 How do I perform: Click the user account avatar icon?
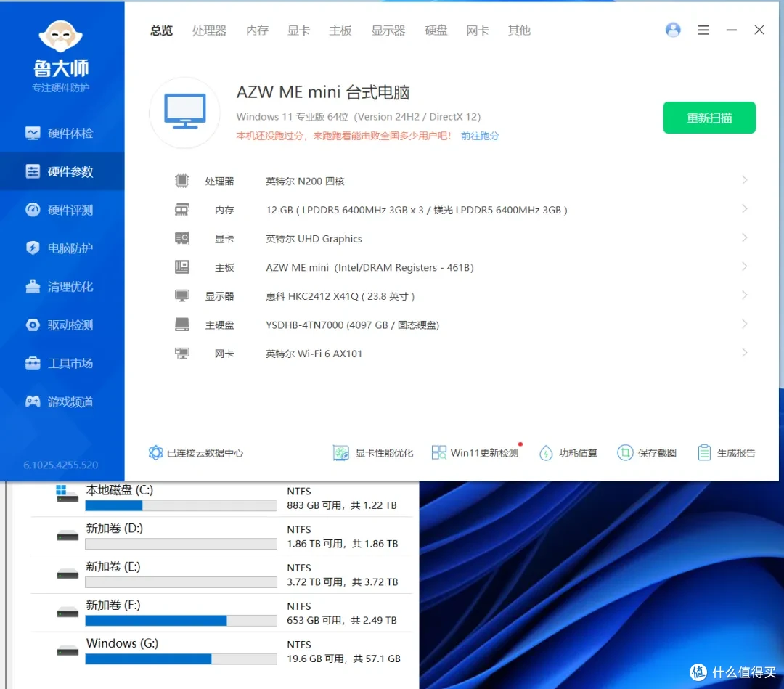(673, 30)
